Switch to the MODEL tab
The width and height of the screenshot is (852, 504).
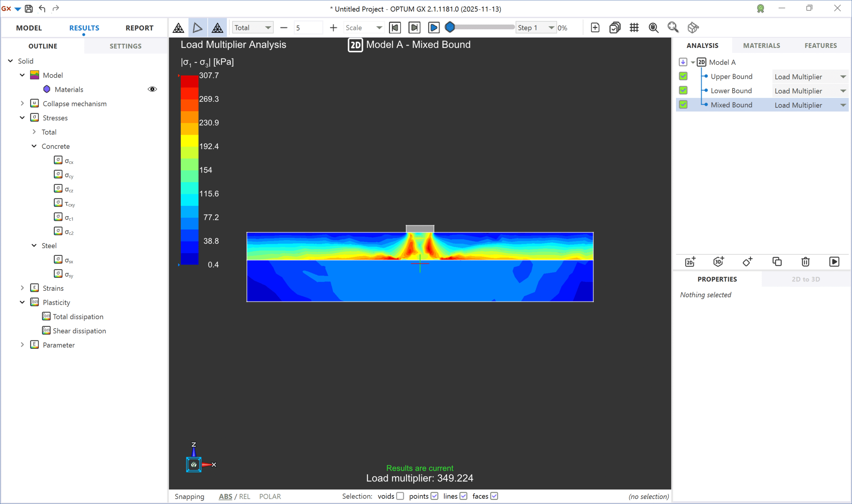click(29, 28)
